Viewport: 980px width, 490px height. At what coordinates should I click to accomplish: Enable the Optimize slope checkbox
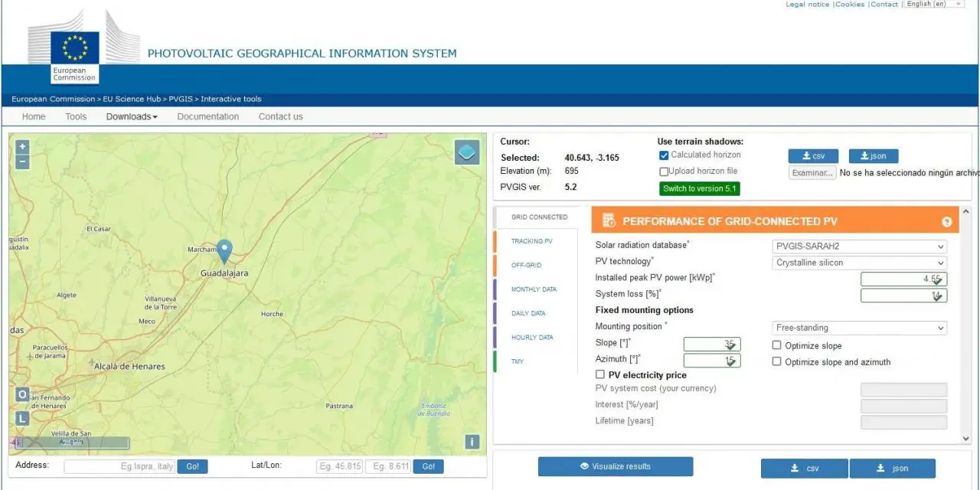click(x=776, y=345)
